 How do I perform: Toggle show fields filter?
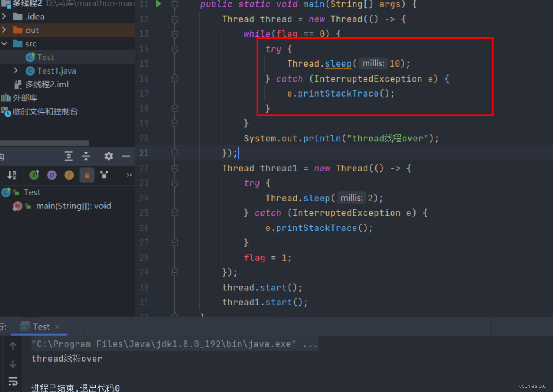point(69,175)
